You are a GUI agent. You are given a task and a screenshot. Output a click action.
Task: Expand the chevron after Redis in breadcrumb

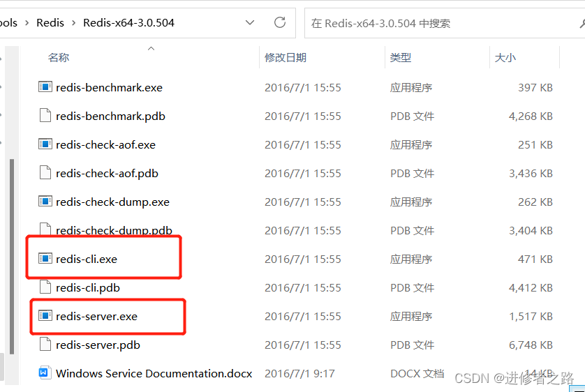point(73,23)
